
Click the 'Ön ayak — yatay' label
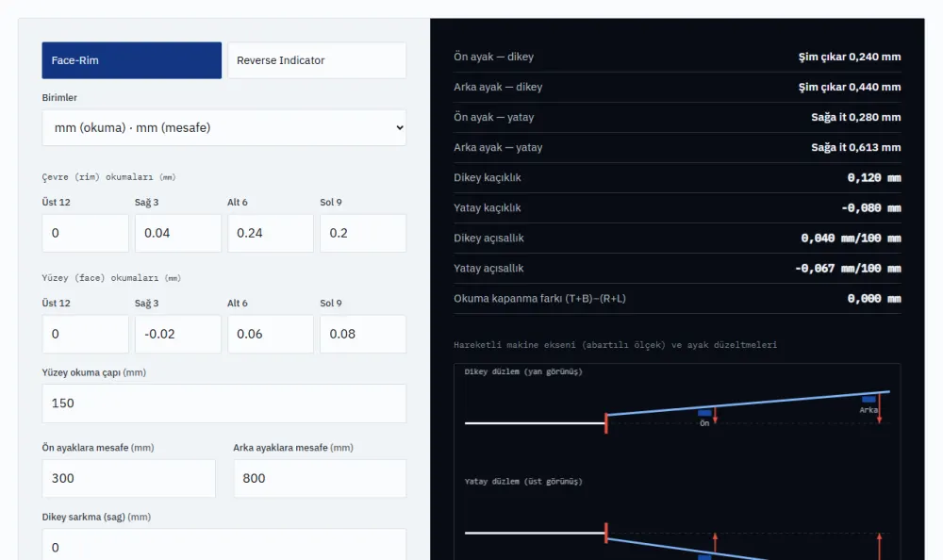[x=494, y=117]
